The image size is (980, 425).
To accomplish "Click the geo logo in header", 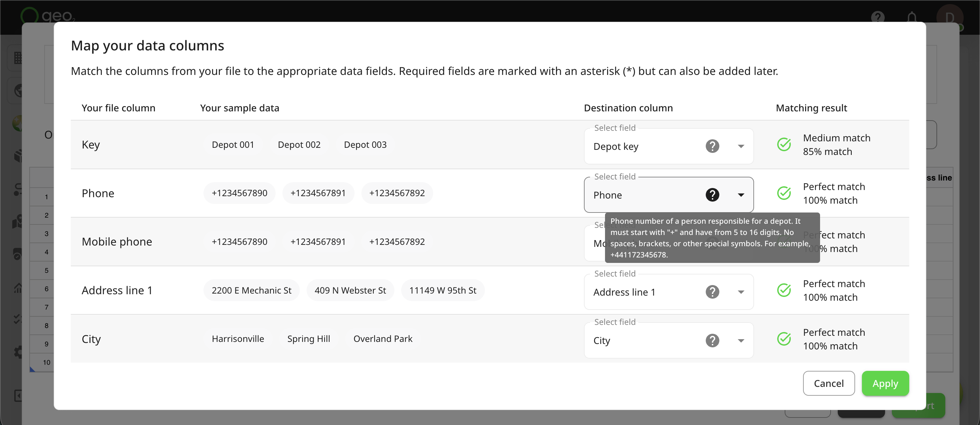I will coord(48,15).
